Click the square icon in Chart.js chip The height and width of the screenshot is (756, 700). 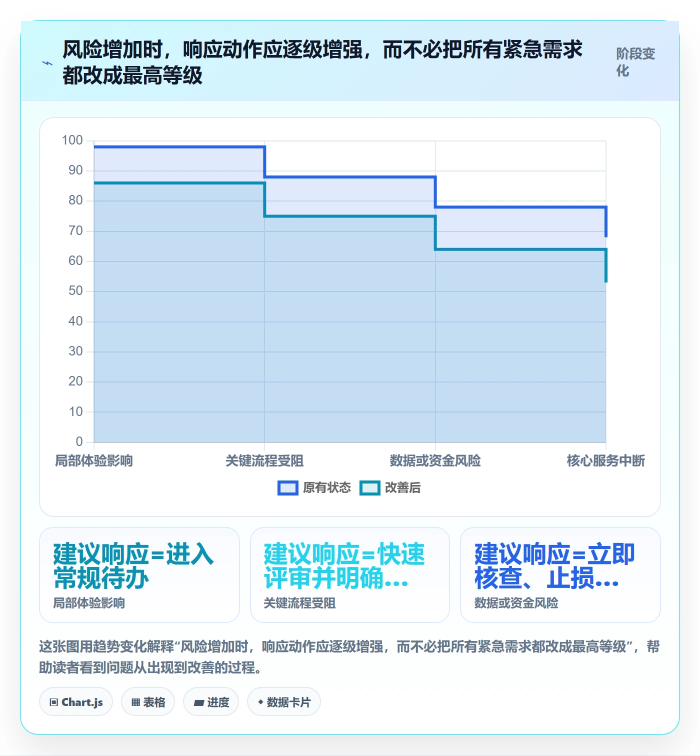click(54, 702)
